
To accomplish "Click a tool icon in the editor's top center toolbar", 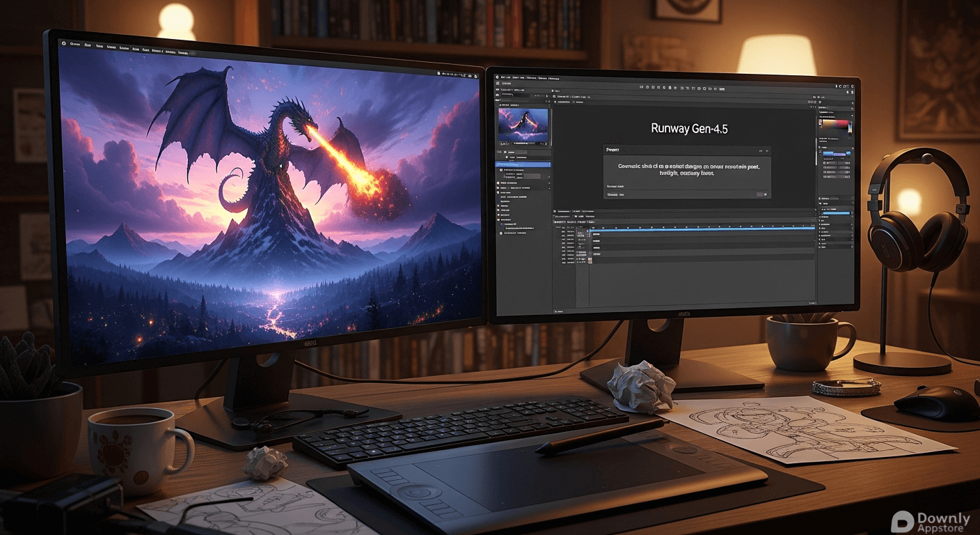I will [668, 87].
